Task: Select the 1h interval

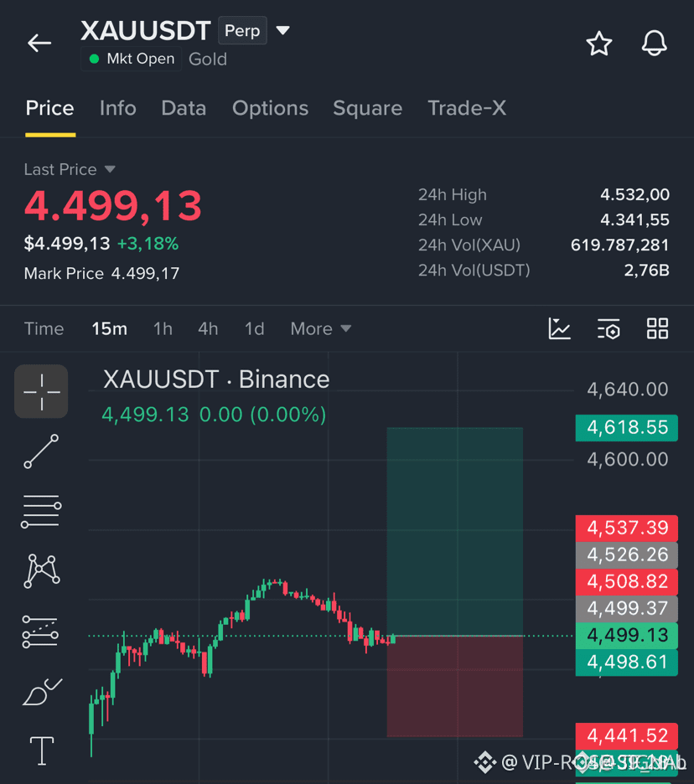Action: tap(163, 329)
